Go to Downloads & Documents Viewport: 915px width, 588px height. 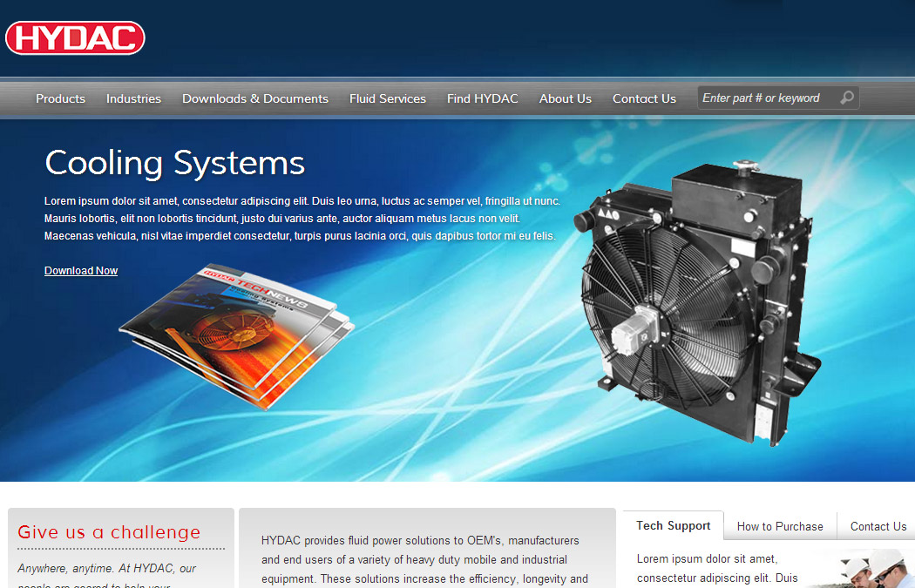coord(255,98)
